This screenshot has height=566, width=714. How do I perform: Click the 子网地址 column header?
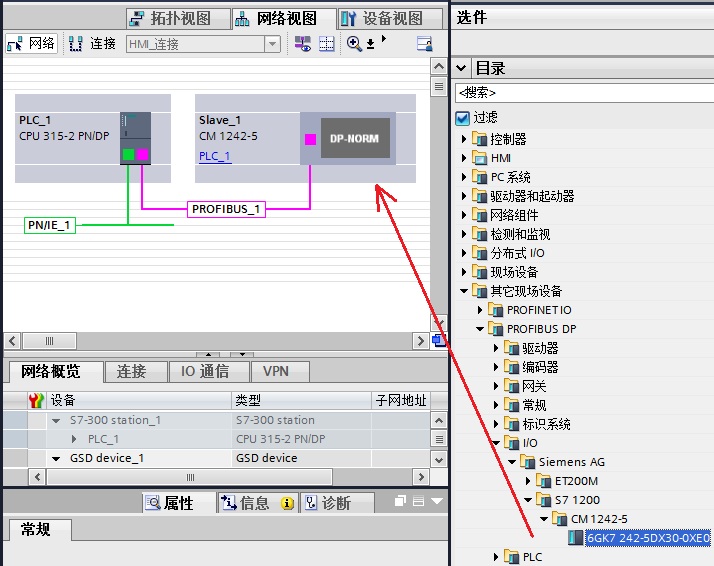click(401, 401)
